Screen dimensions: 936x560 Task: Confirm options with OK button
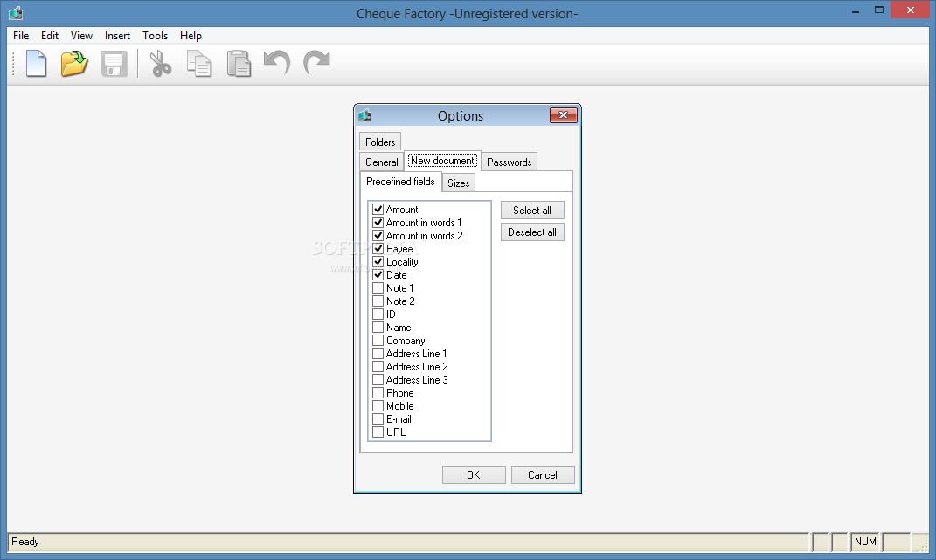coord(474,475)
